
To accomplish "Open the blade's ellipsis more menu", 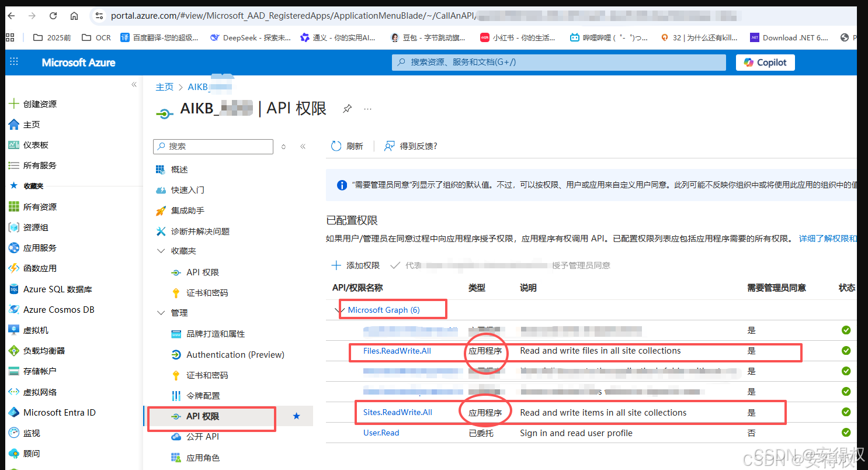I will (367, 109).
